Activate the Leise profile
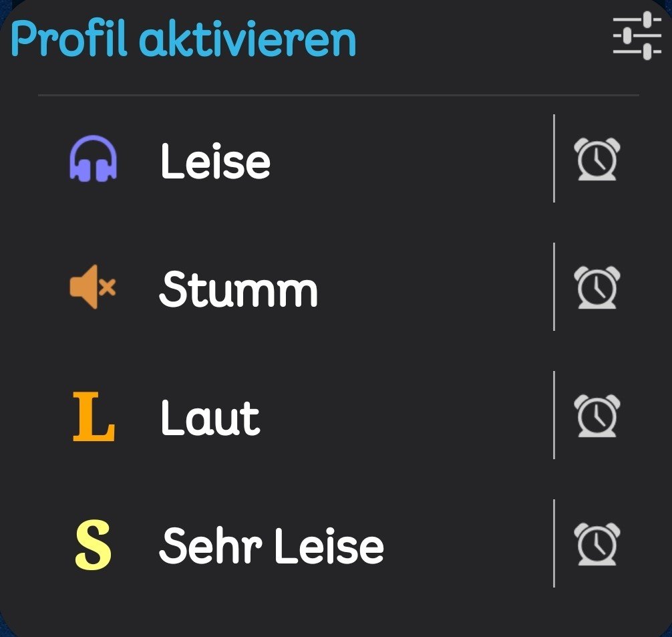This screenshot has width=672, height=637. pos(215,161)
